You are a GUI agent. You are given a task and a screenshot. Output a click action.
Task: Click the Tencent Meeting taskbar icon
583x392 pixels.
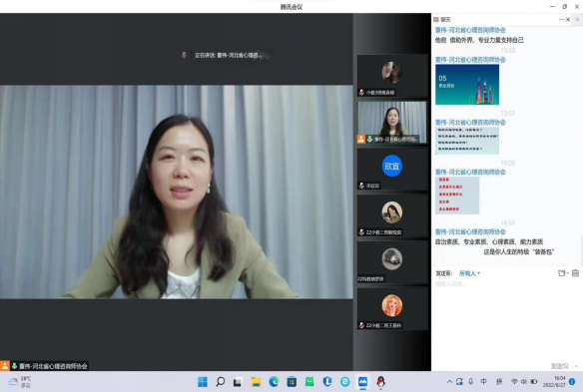coord(362,382)
